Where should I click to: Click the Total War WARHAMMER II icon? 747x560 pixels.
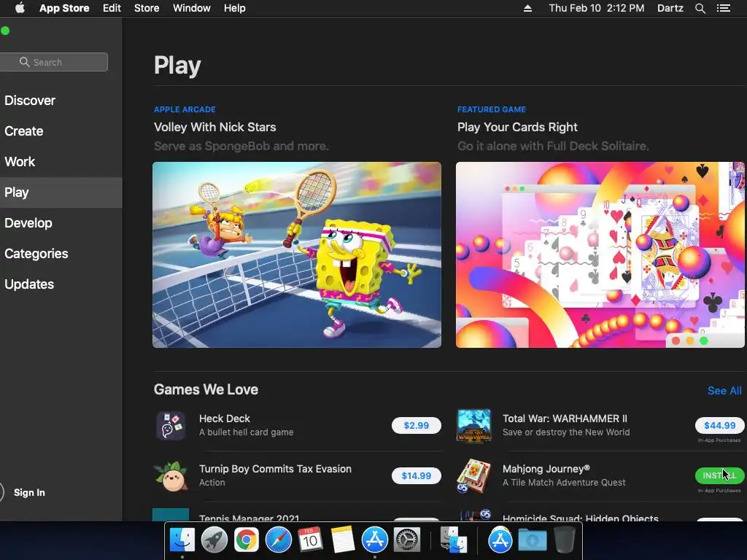(473, 425)
